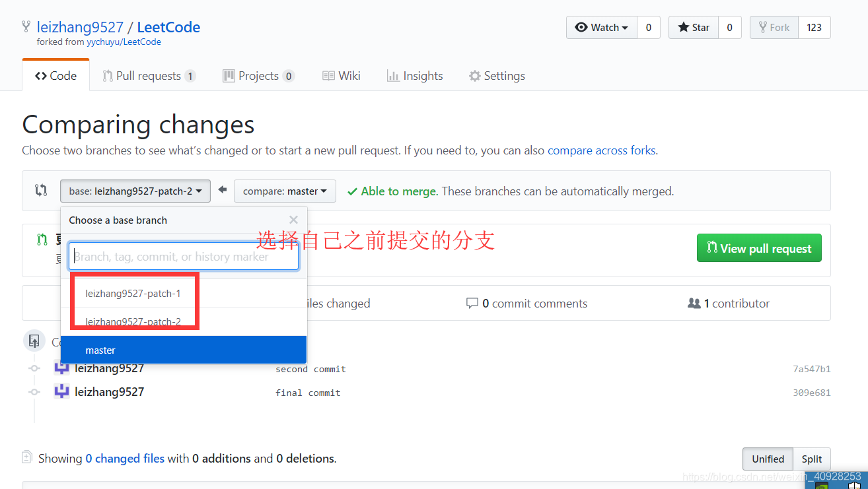This screenshot has width=868, height=489.
Task: Open the Settings tab
Action: point(497,76)
